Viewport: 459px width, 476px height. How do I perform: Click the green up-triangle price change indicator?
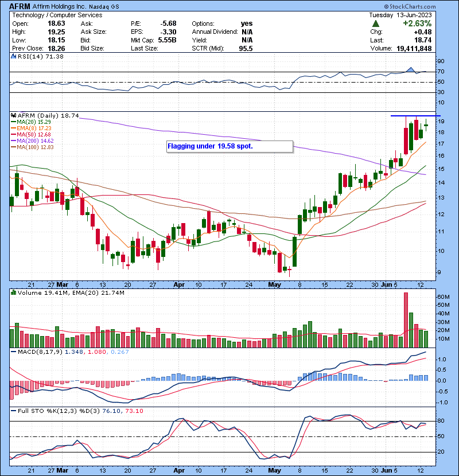[x=375, y=24]
